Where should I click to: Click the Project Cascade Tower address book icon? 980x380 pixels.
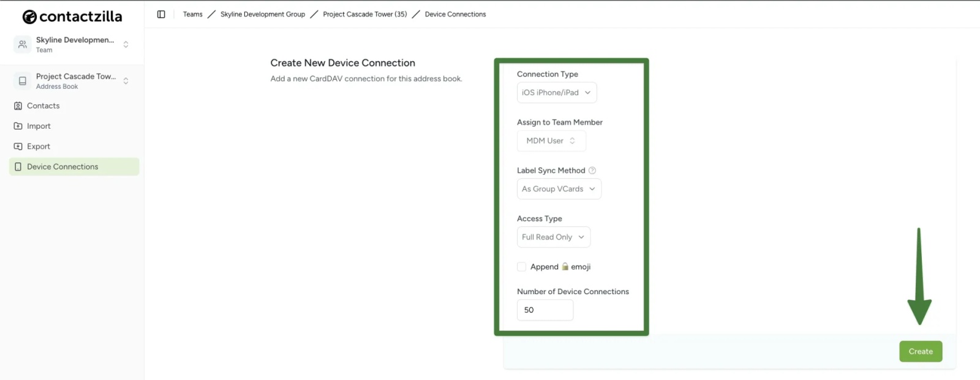click(23, 81)
